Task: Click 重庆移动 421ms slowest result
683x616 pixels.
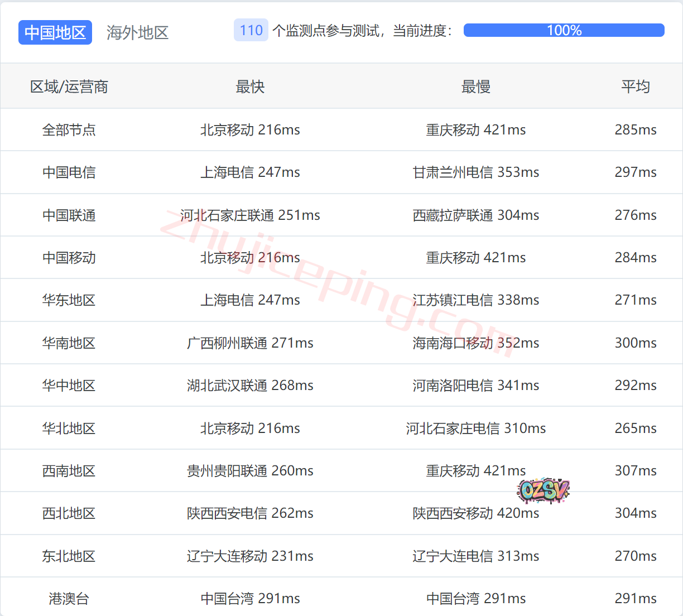Action: pyautogui.click(x=475, y=129)
